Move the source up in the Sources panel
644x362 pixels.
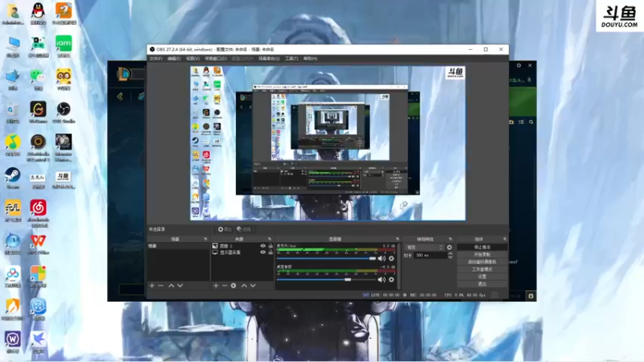(x=244, y=286)
